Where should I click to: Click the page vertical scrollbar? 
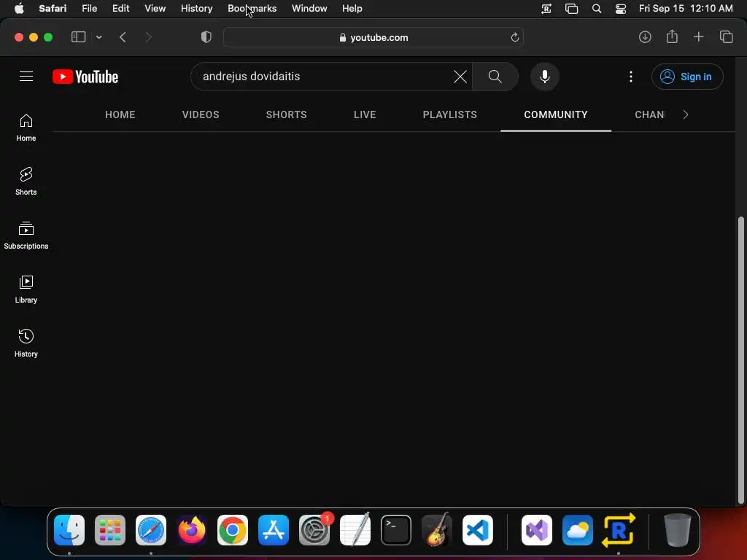(x=740, y=360)
